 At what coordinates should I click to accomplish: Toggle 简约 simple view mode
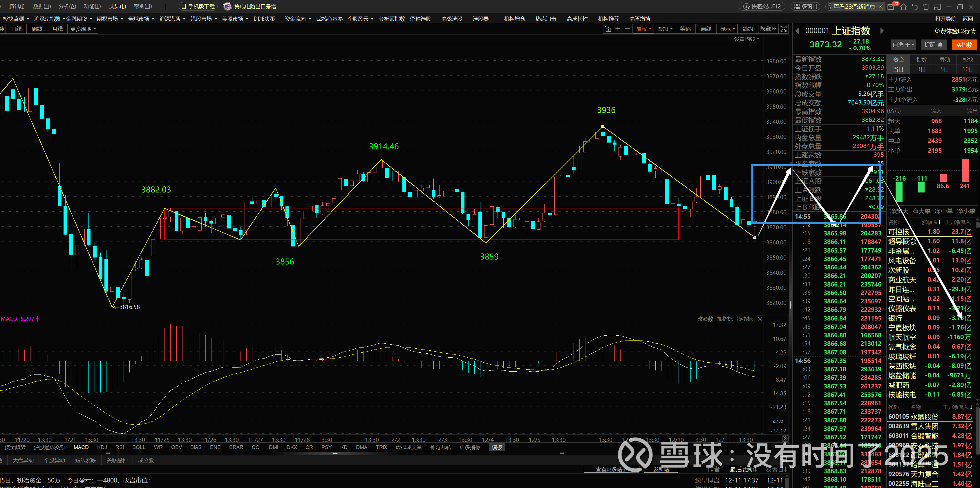pyautogui.click(x=748, y=29)
